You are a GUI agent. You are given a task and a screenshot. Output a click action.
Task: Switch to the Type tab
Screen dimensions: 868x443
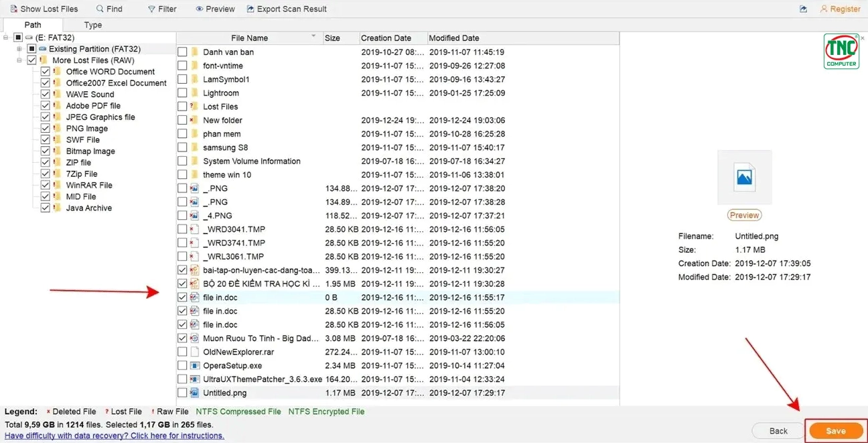(92, 24)
